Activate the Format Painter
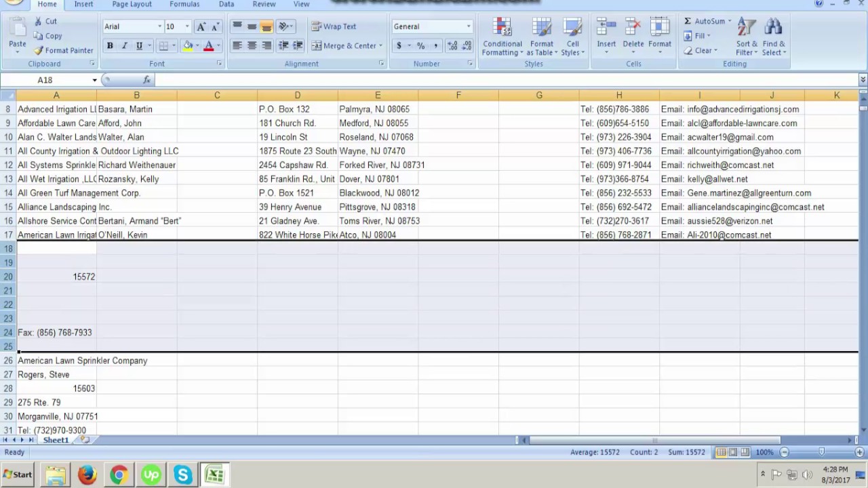 click(63, 50)
